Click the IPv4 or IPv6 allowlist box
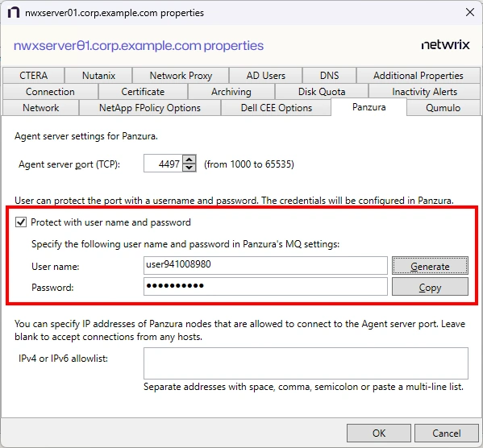The image size is (483, 448). [x=306, y=363]
